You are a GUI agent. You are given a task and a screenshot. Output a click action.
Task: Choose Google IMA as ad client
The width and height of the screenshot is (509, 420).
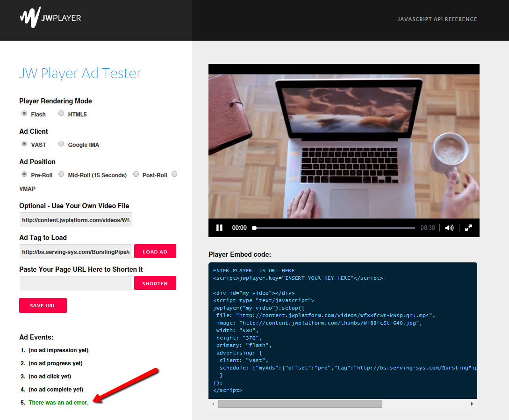pyautogui.click(x=61, y=144)
